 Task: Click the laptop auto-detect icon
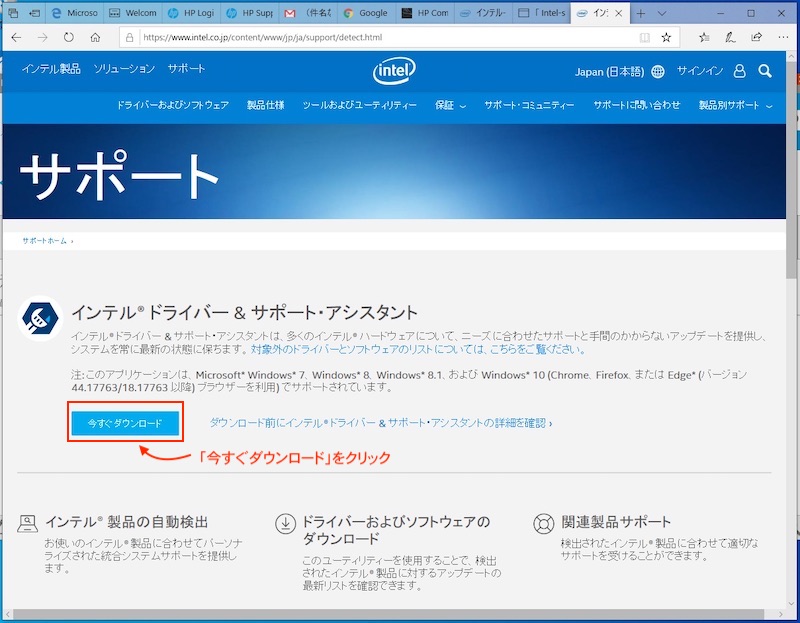[28, 524]
